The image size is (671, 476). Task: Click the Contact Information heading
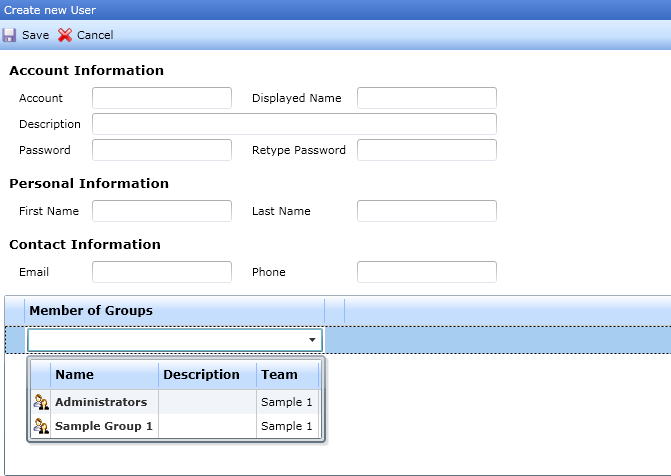click(85, 244)
